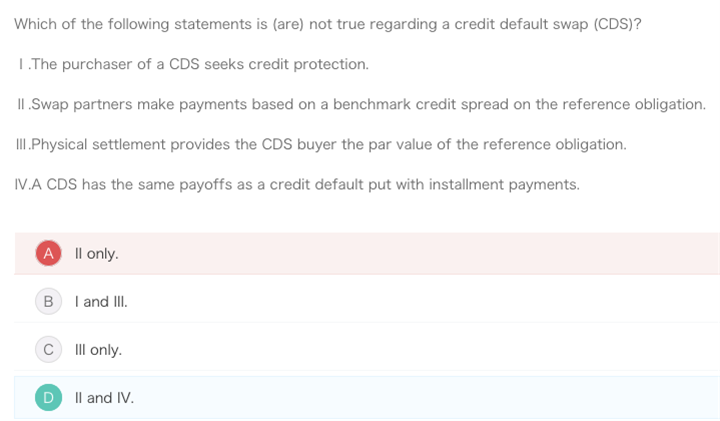720x421 pixels.
Task: Click statement III about physical settlement
Action: (x=321, y=145)
